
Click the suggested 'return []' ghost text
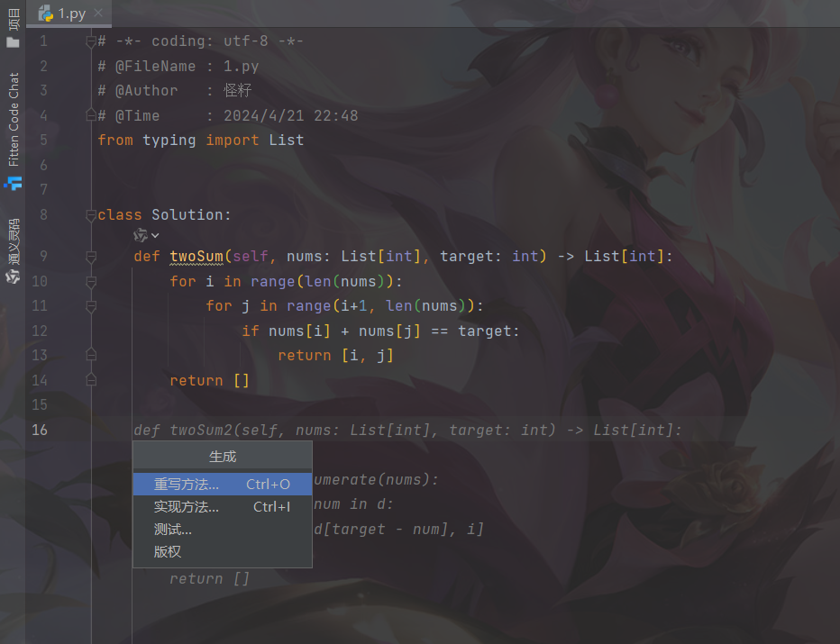[x=209, y=578]
